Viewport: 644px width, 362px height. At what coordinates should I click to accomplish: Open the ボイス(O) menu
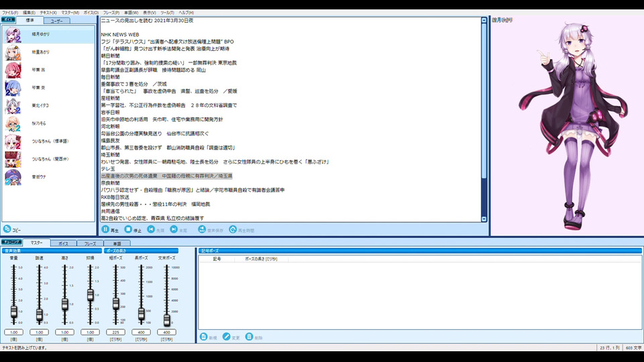point(91,13)
